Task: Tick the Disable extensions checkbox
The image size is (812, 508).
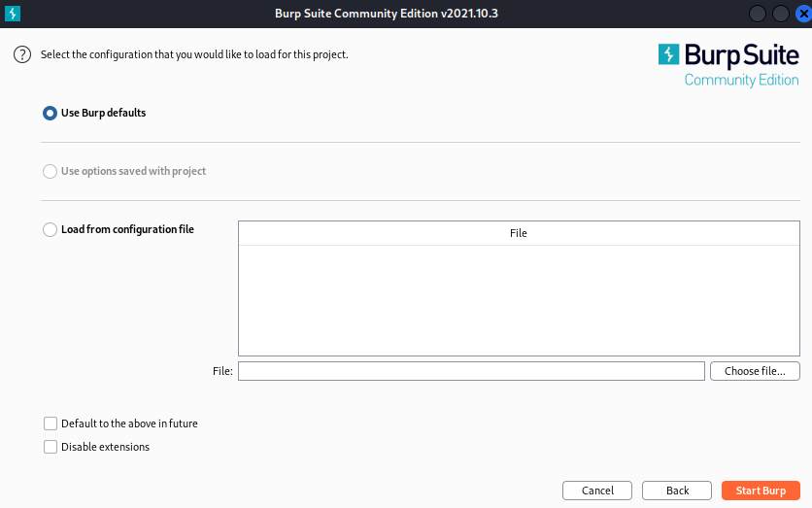Action: tap(51, 447)
